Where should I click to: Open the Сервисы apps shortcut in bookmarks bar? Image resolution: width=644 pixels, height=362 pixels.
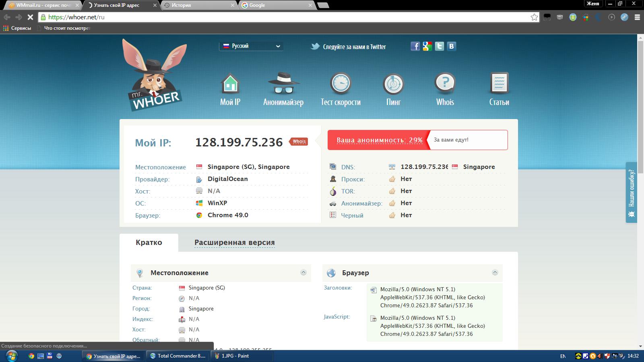point(17,28)
